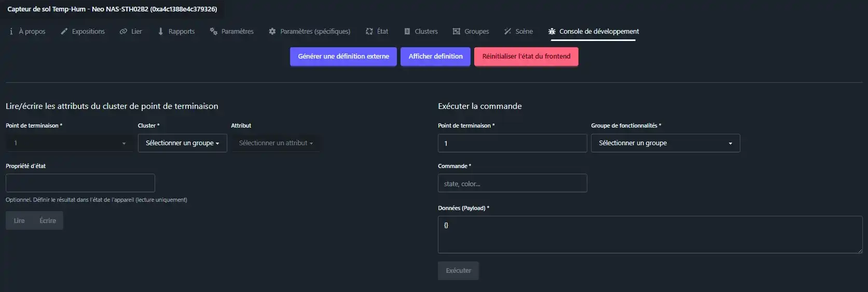The height and width of the screenshot is (292, 868).
Task: Click inside the Données (Payload) text area
Action: coord(650,235)
